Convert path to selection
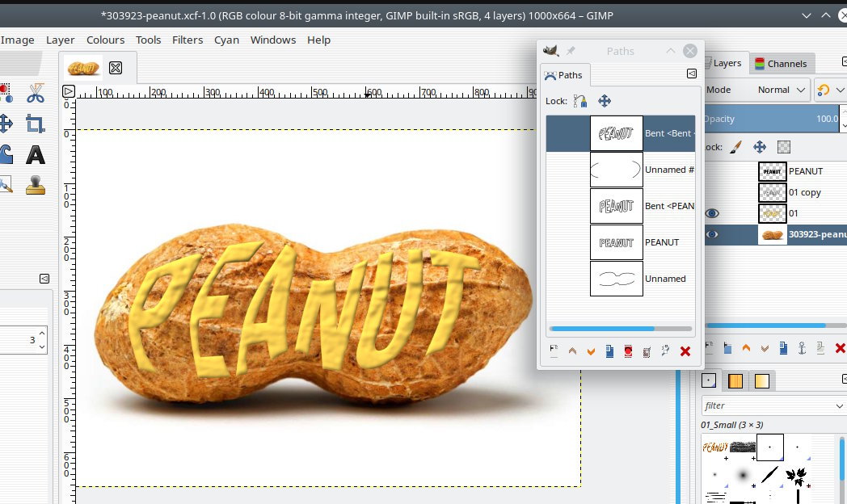Screen dimensions: 847x504 pos(628,351)
